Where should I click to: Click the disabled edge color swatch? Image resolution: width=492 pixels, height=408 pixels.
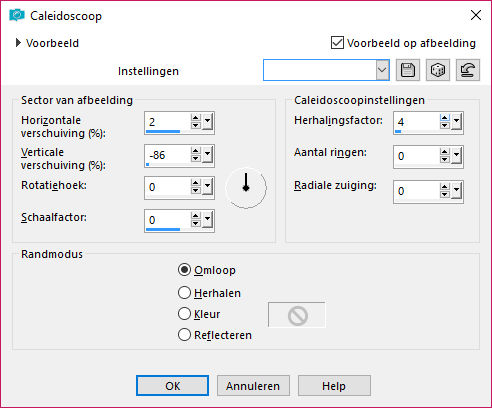(x=297, y=315)
